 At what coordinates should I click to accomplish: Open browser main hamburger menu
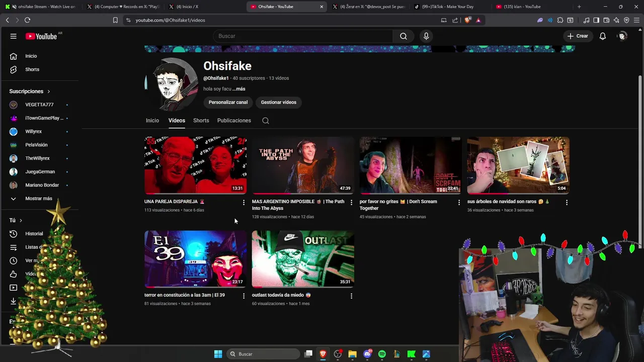[x=636, y=20]
